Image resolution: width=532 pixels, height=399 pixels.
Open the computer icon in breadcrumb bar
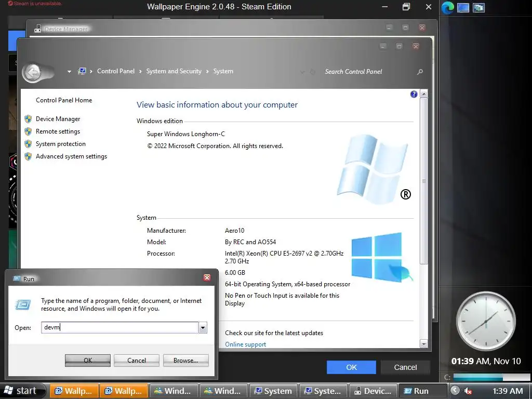pos(82,71)
